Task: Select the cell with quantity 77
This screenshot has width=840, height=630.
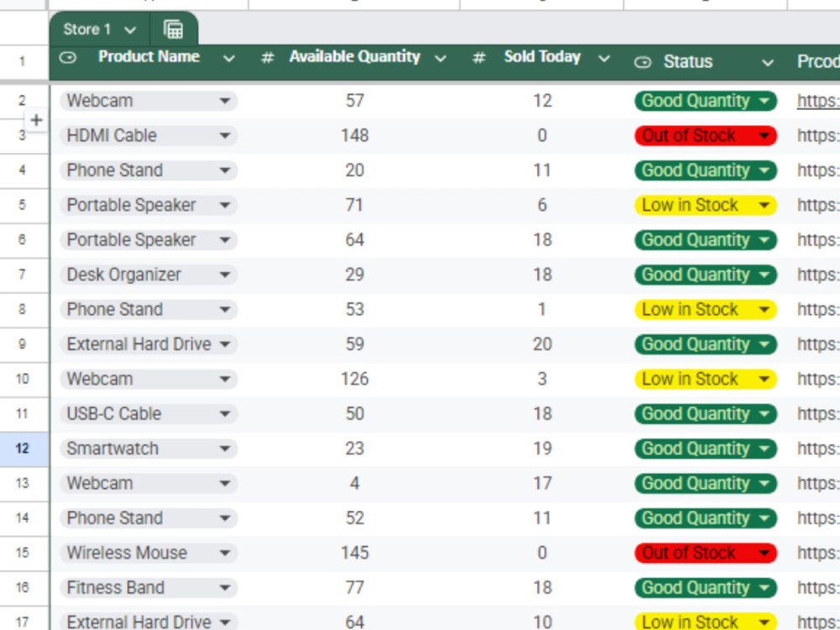Action: (354, 588)
